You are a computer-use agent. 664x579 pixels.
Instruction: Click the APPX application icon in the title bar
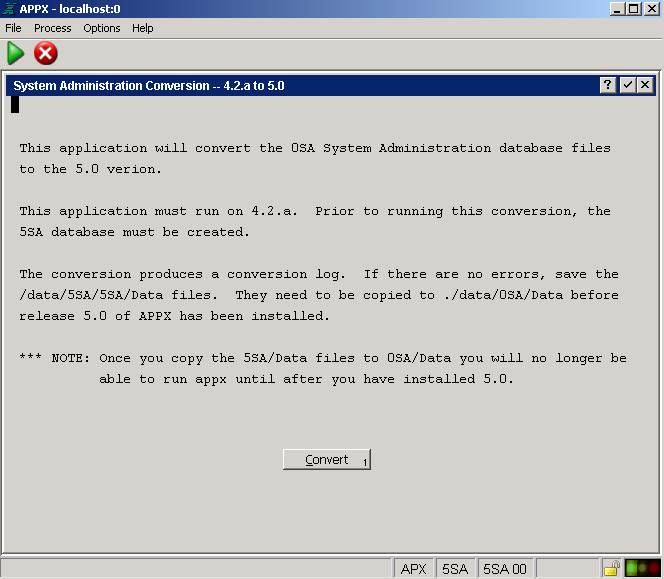click(x=9, y=9)
